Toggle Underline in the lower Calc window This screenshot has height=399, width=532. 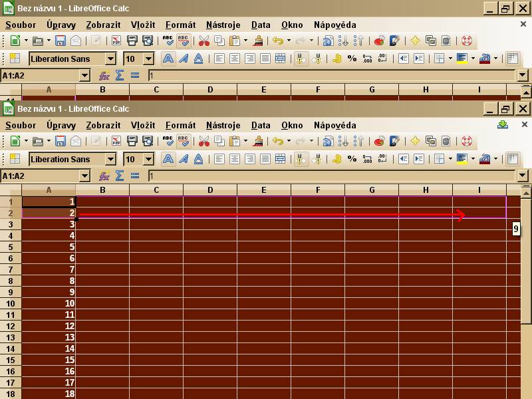coord(198,159)
